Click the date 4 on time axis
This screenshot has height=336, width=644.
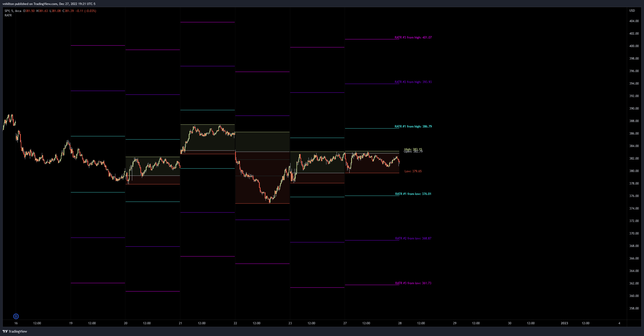619,323
